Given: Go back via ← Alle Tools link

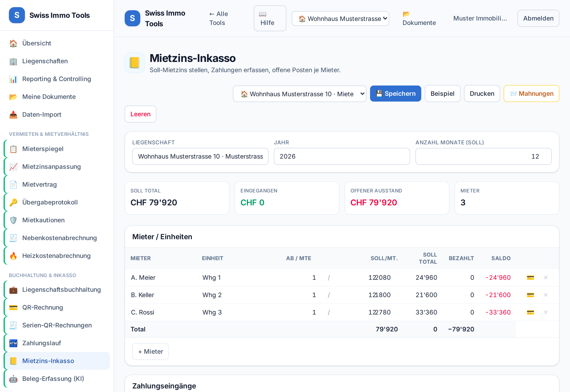Looking at the screenshot, I should click(x=219, y=18).
